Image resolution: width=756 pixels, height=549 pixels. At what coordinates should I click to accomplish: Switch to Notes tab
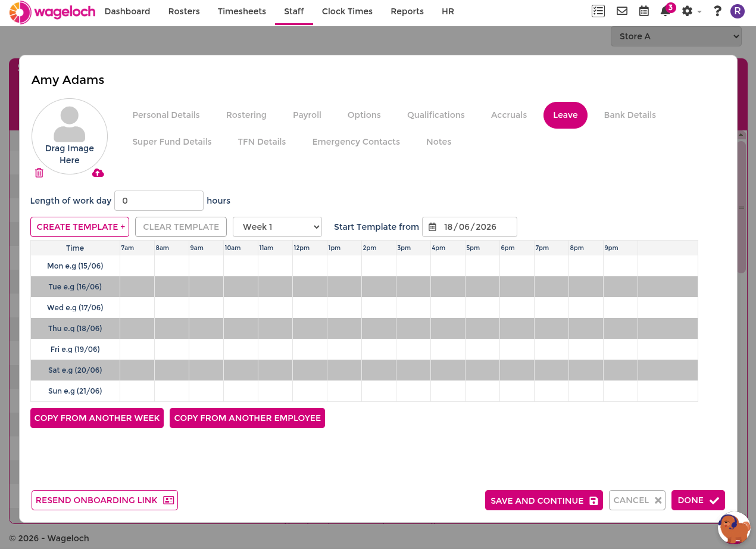pyautogui.click(x=439, y=142)
